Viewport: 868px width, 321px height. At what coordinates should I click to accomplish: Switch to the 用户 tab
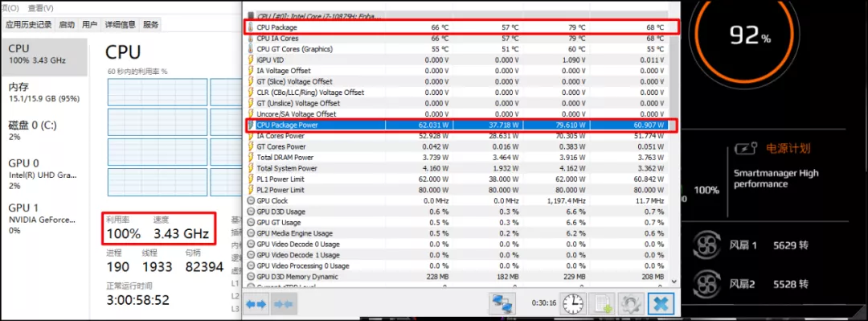(90, 24)
